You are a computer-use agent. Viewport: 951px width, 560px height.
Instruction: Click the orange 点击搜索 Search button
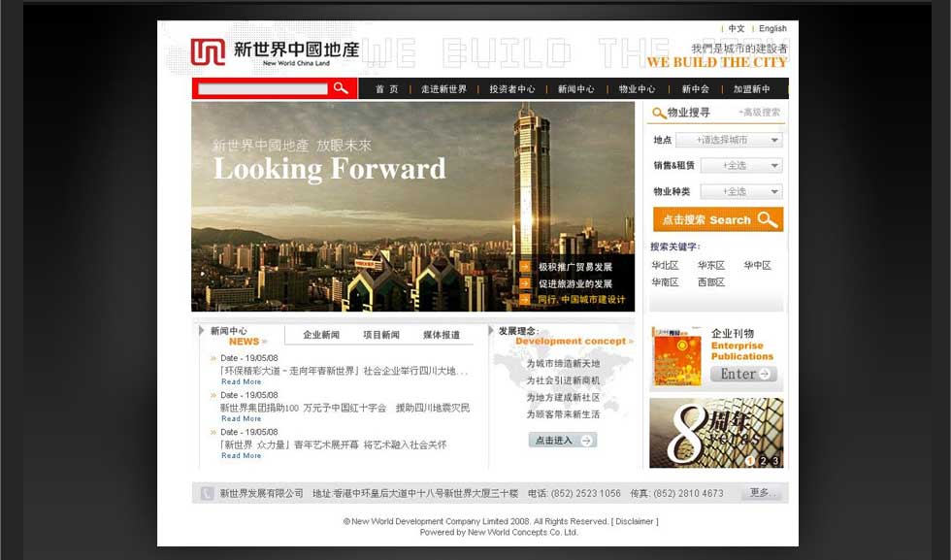(x=718, y=219)
